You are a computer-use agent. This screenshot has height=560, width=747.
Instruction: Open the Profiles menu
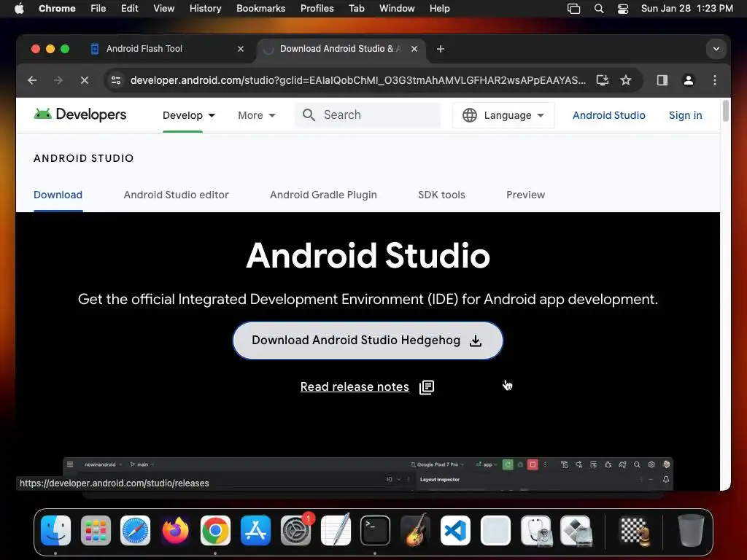[x=317, y=9]
